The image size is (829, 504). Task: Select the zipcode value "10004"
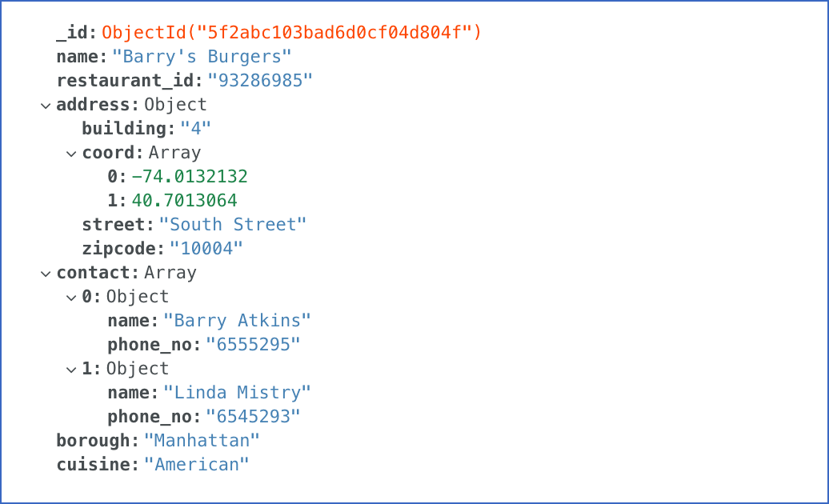206,248
